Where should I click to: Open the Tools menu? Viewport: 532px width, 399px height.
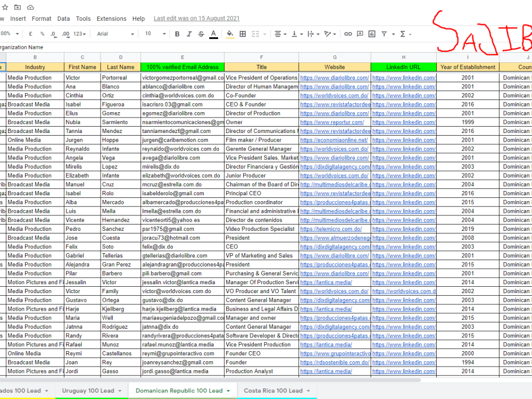(x=83, y=19)
